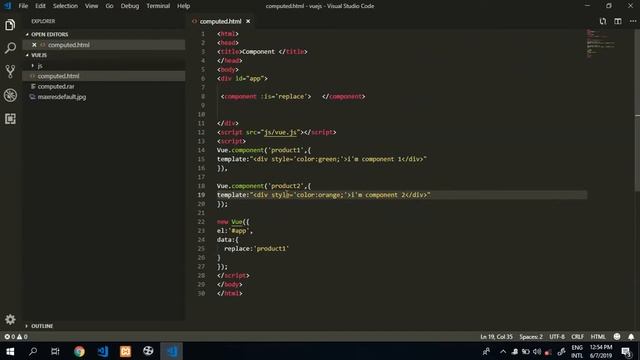The image size is (640, 360).
Task: Split the editor to the right
Action: coord(618,21)
